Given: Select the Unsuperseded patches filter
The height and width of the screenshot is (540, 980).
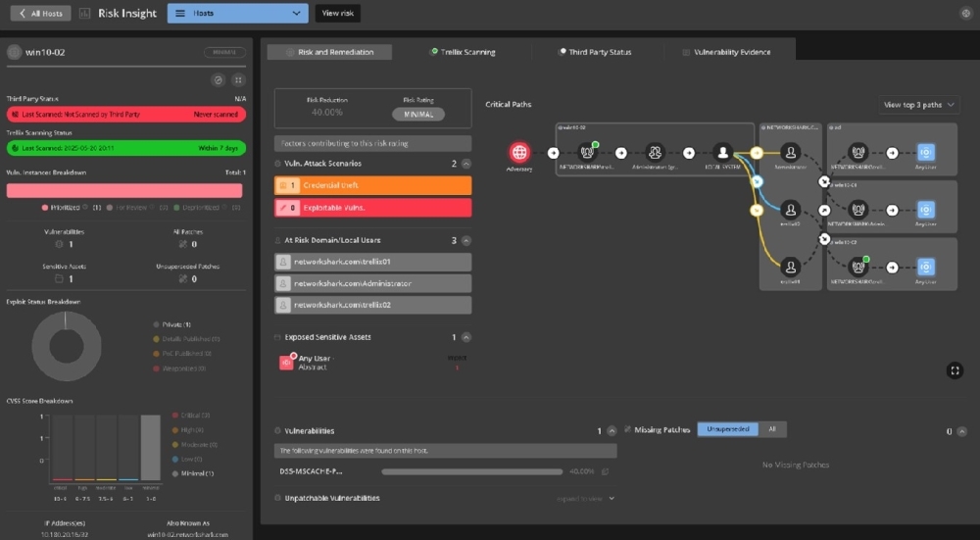Looking at the screenshot, I should point(727,428).
